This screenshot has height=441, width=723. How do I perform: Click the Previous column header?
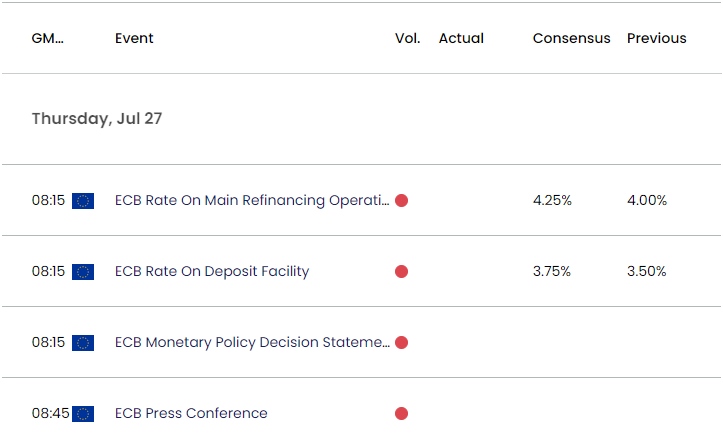tap(657, 38)
